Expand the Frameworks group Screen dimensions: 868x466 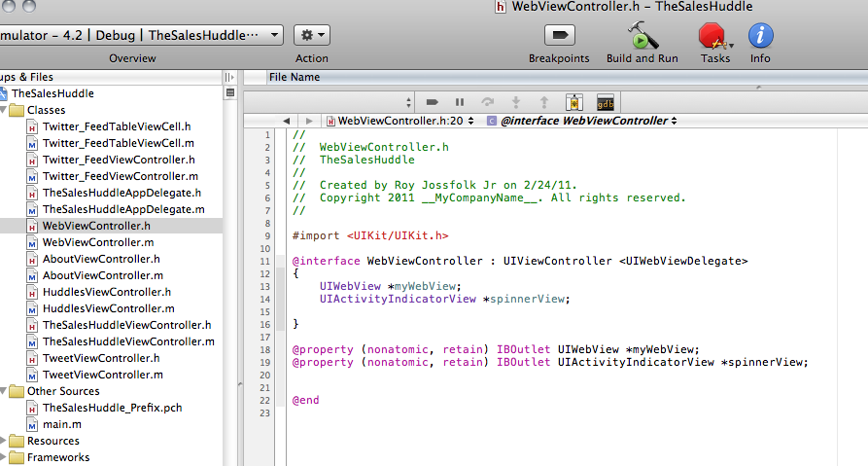click(x=3, y=457)
